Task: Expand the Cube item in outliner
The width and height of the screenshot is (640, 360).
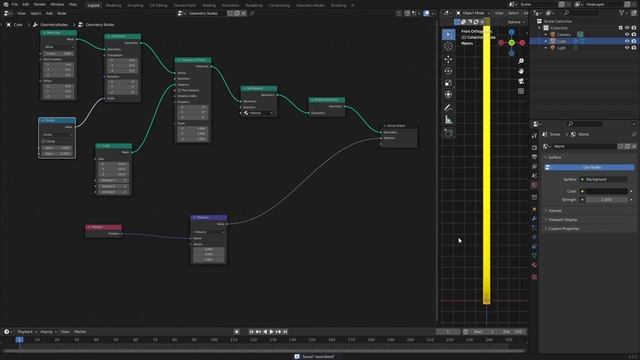Action: click(x=546, y=41)
